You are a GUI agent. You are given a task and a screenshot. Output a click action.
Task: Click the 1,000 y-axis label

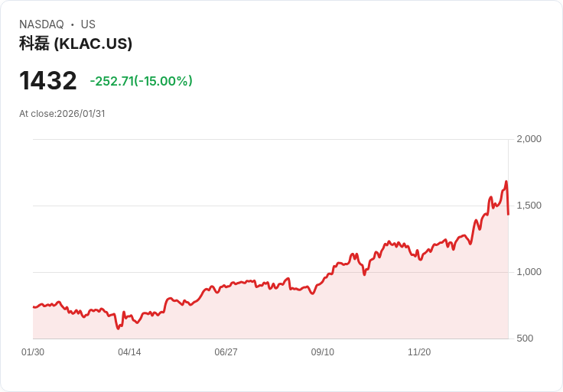(529, 272)
